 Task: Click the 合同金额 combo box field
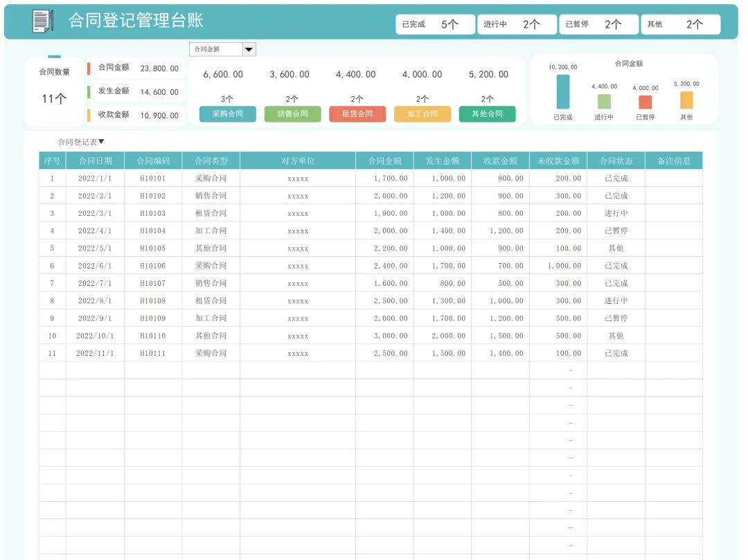[216, 49]
